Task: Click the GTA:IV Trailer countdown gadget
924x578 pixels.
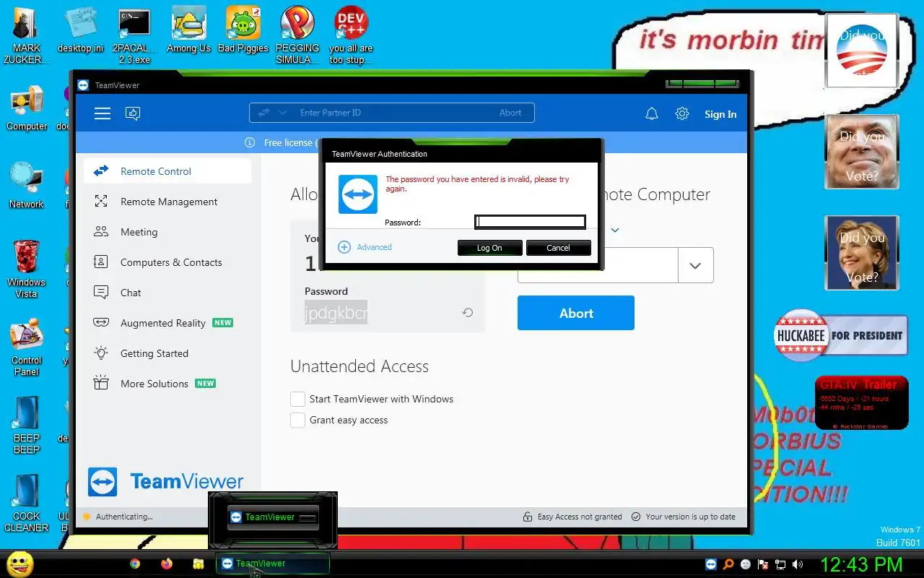Action: click(861, 402)
